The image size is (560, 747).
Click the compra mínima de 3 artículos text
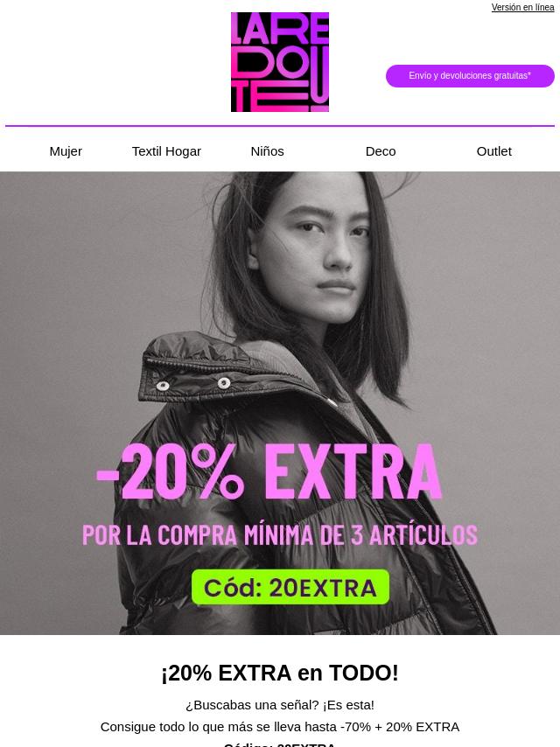pos(280,534)
